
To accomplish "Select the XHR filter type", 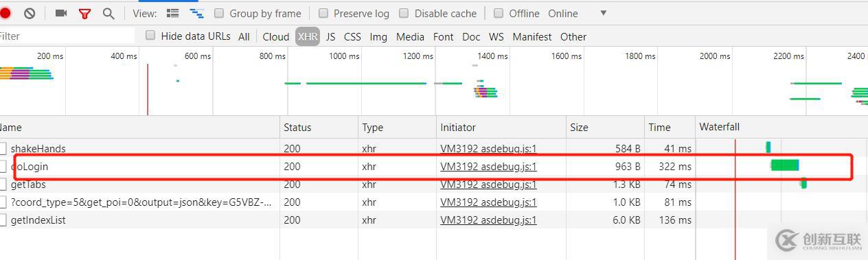I will coord(308,36).
